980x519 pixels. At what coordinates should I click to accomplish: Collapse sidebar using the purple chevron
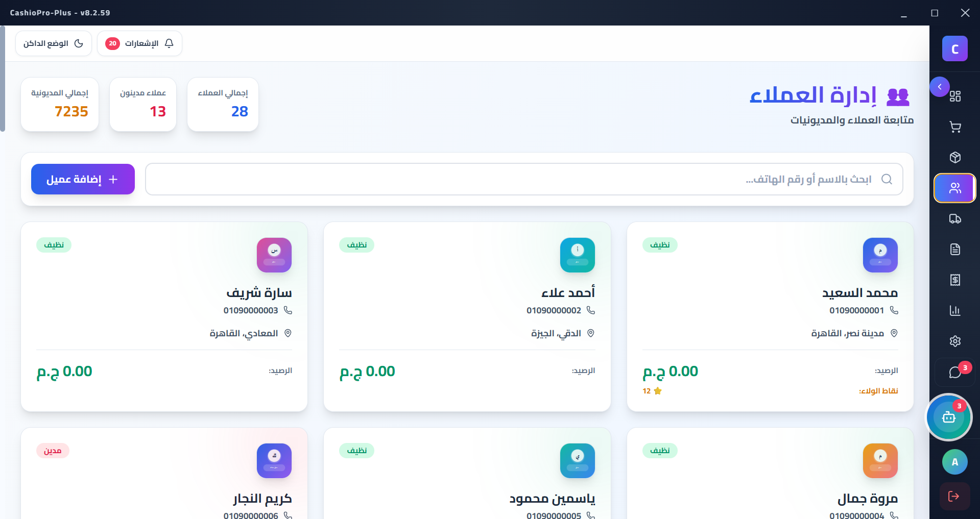(940, 87)
